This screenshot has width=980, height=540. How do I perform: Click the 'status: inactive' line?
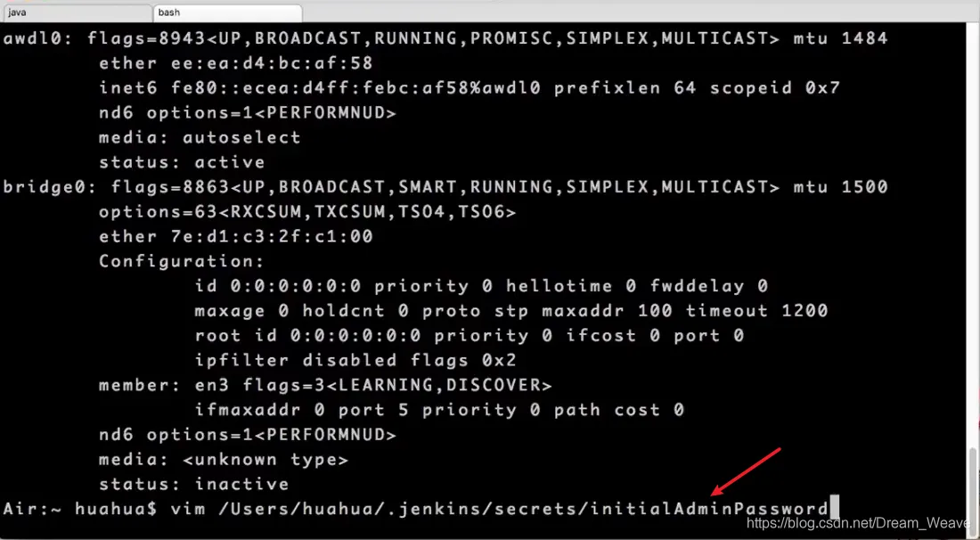click(193, 485)
